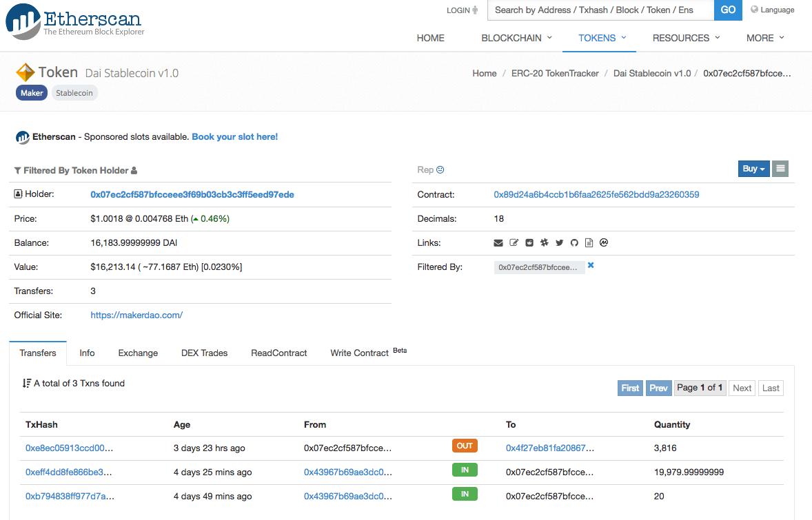This screenshot has width=812, height=520.
Task: Open the email link icon
Action: [x=498, y=242]
